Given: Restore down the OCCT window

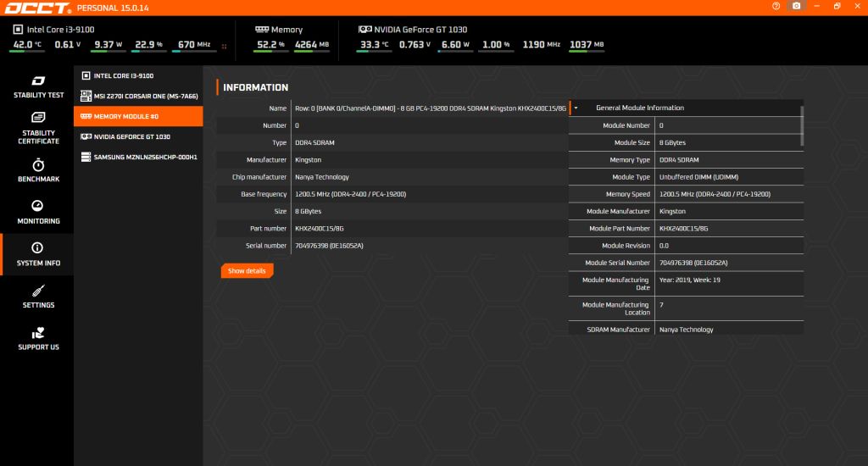Looking at the screenshot, I should [837, 6].
